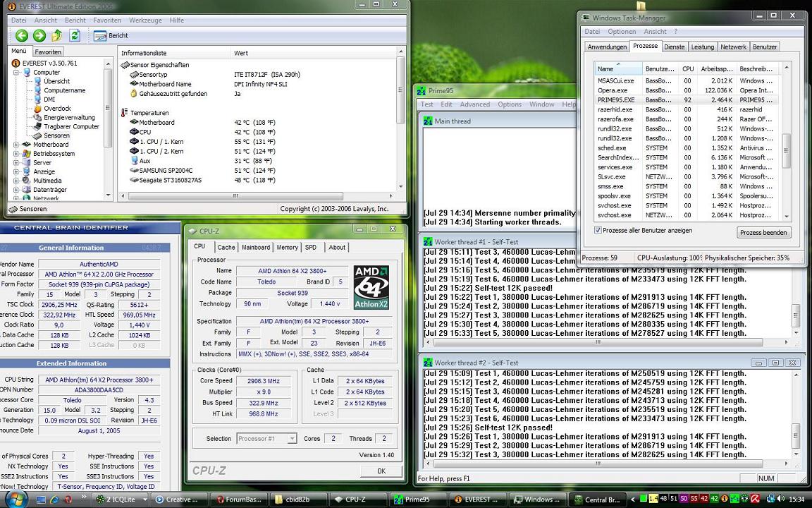Click OK button in CPU-Z
This screenshot has width=812, height=508.
[381, 471]
